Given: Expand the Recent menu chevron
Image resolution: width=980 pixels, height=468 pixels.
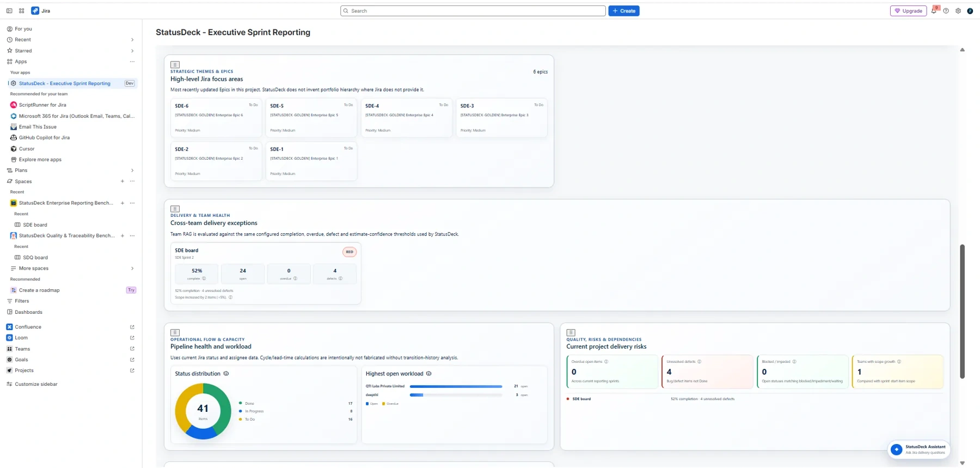Looking at the screenshot, I should pyautogui.click(x=132, y=40).
